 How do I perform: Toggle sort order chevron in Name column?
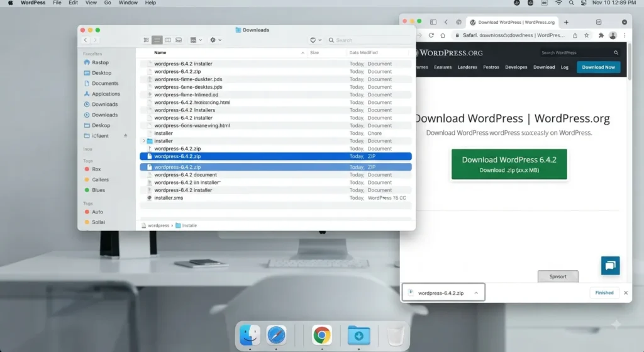[303, 53]
